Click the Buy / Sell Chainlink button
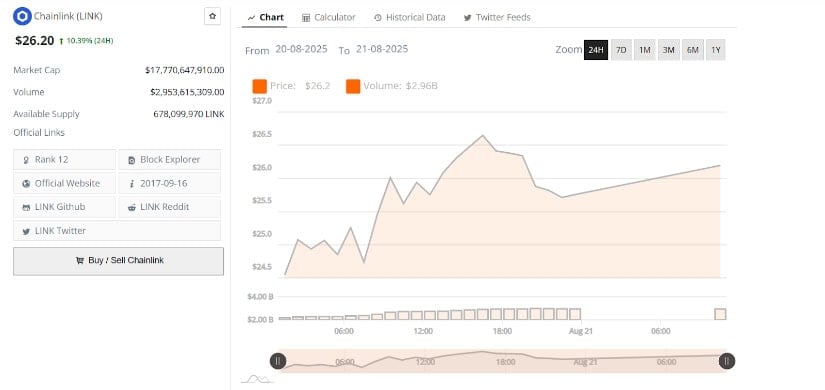 pos(118,261)
